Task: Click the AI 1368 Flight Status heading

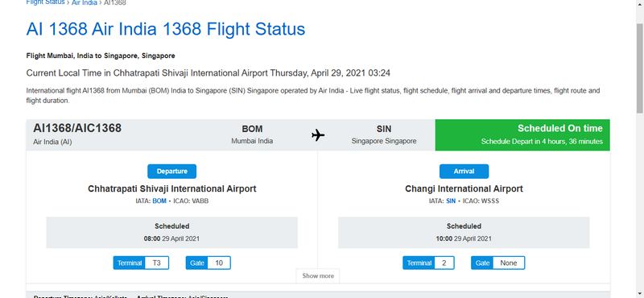Action: tap(166, 30)
